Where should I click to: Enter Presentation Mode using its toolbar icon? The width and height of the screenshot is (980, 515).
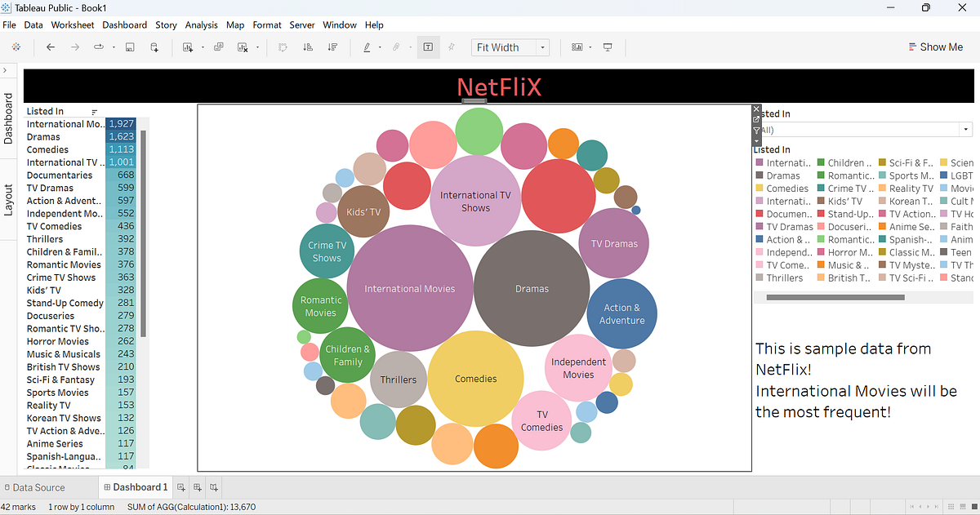pyautogui.click(x=608, y=47)
